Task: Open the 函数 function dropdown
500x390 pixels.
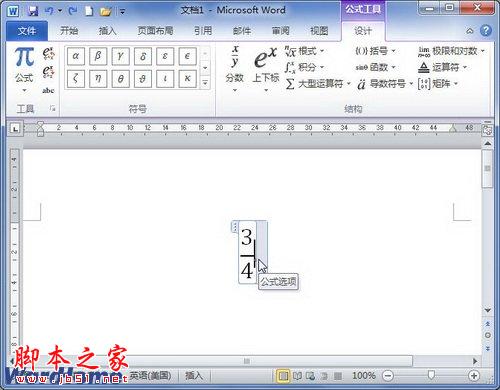Action: (375, 67)
